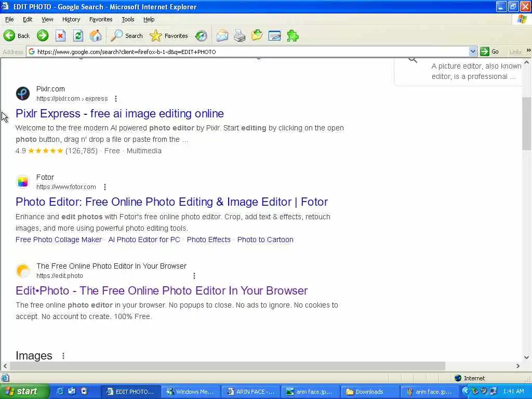Viewport: 532px width, 399px height.
Task: Refresh the page with the green arrows icon
Action: point(78,36)
